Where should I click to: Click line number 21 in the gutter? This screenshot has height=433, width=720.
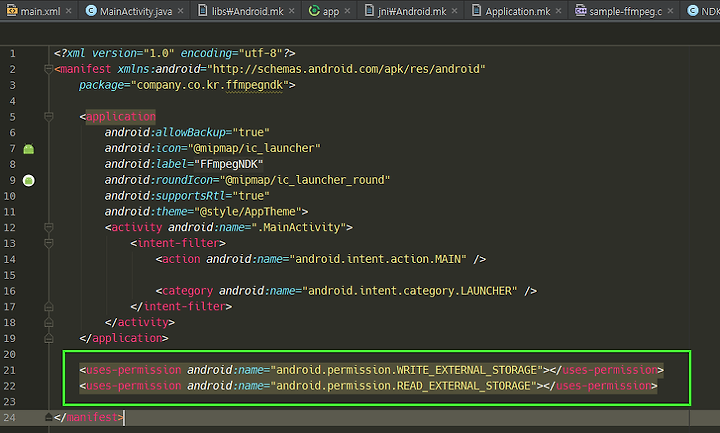(x=9, y=370)
